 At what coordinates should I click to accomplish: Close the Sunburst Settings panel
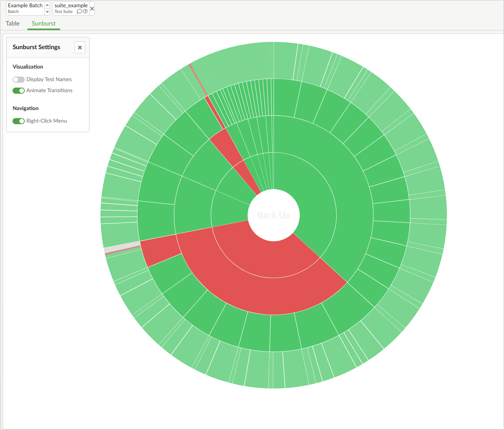(x=80, y=48)
